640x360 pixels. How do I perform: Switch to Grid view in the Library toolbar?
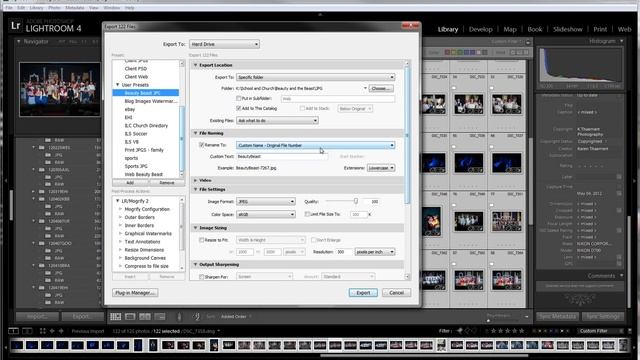pos(116,317)
